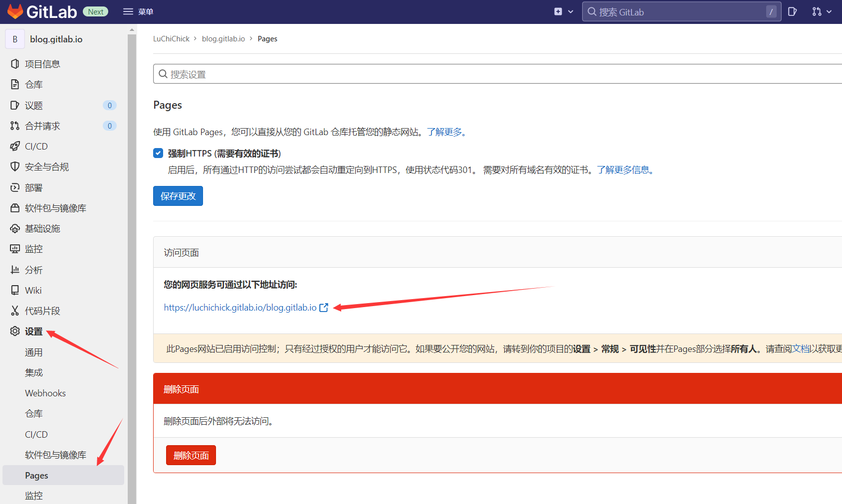The width and height of the screenshot is (842, 504).
Task: Click the 保存更改 button
Action: pos(178,196)
